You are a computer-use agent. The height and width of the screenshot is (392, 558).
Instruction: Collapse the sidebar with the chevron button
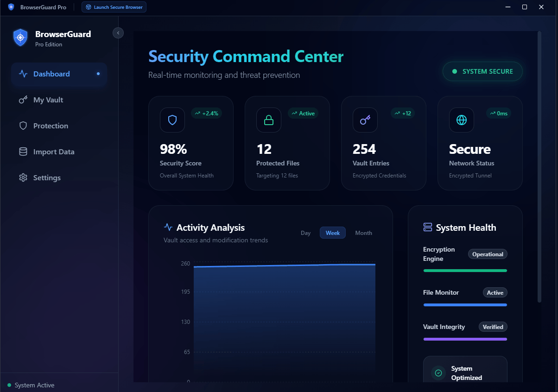[118, 33]
